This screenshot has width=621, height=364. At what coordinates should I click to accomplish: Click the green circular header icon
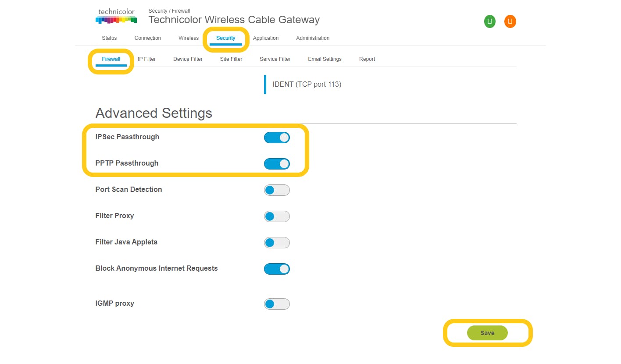(x=490, y=21)
